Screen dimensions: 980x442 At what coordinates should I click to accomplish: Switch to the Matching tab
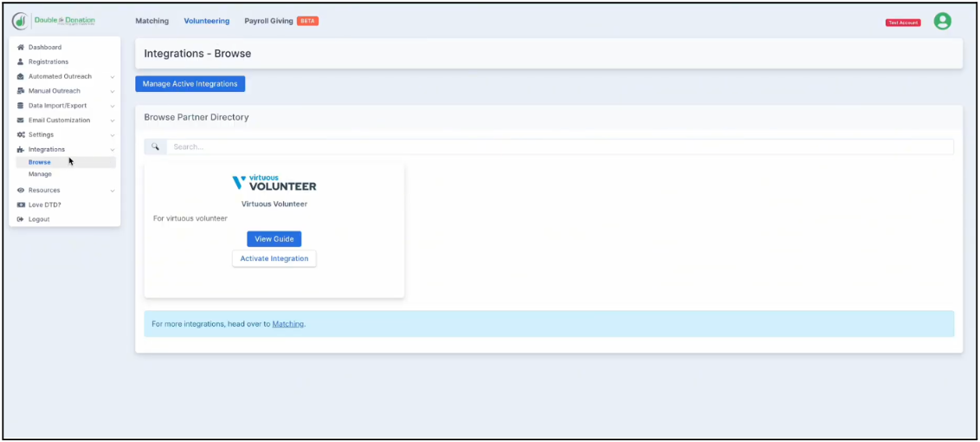click(x=152, y=21)
